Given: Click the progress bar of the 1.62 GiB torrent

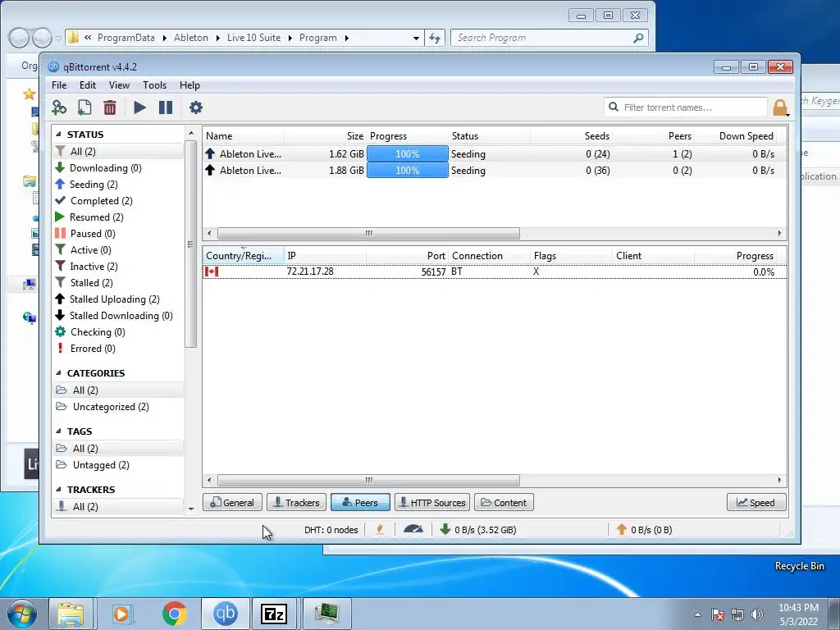Looking at the screenshot, I should [407, 154].
